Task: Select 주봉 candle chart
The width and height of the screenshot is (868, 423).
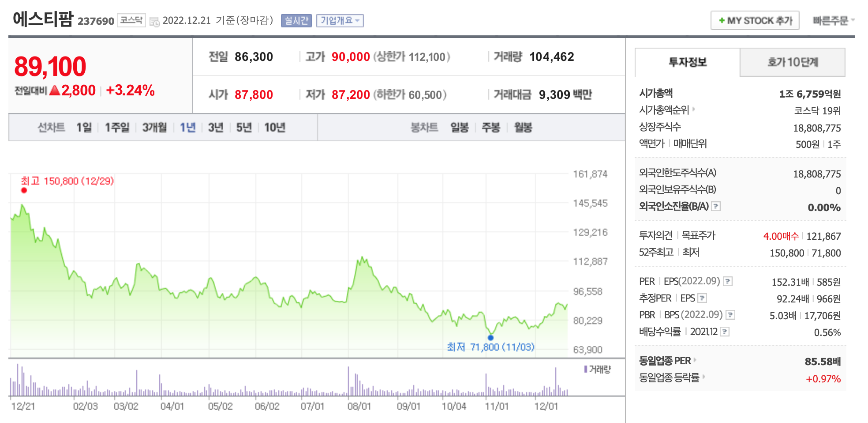Action: point(491,128)
